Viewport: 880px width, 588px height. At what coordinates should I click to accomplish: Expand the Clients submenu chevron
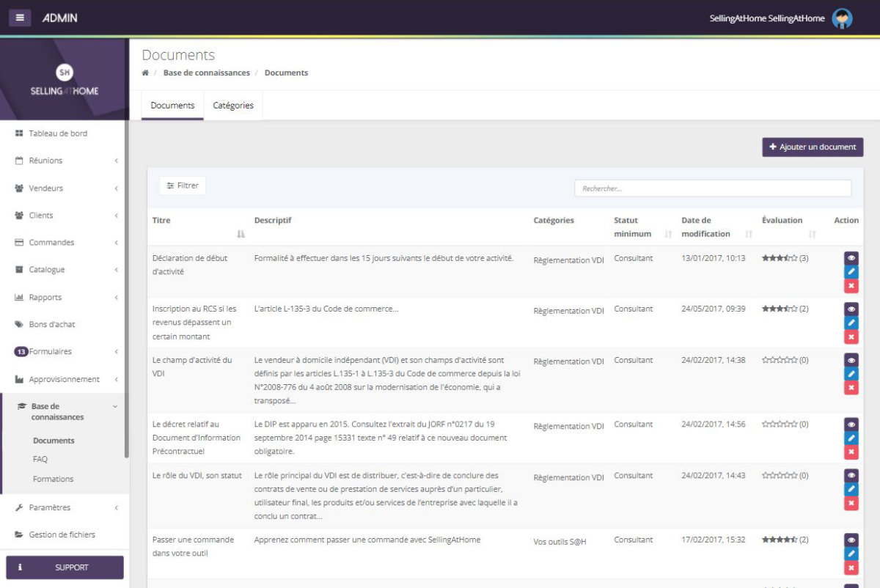coord(116,216)
